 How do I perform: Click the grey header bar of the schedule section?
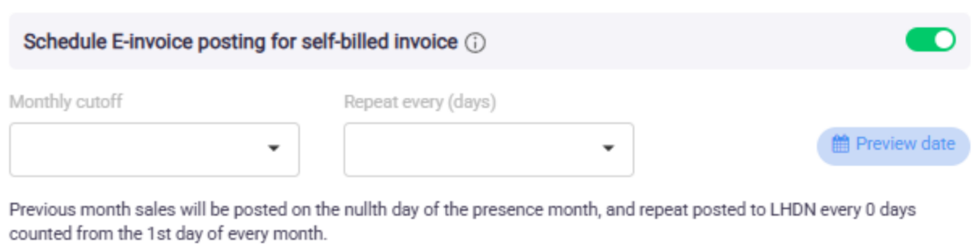[675, 42]
